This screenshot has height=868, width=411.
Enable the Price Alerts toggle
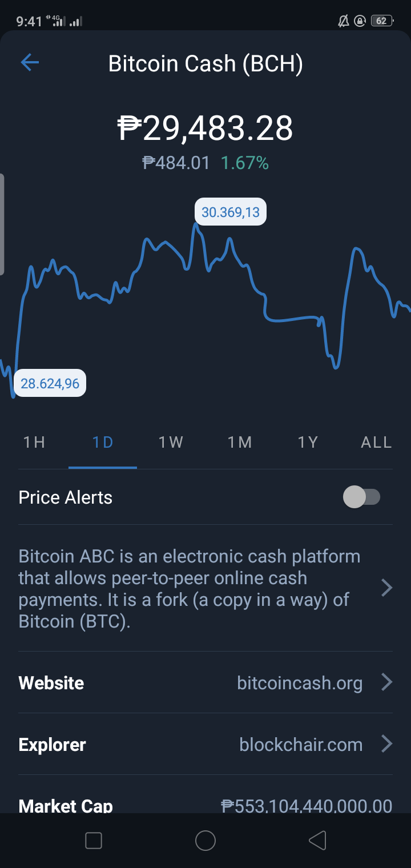pos(361,497)
